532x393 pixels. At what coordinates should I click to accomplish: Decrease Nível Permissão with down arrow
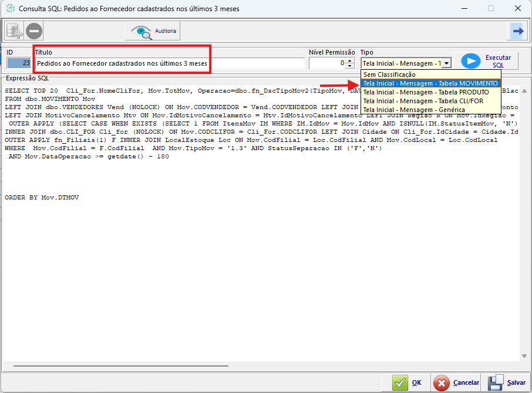tap(350, 66)
